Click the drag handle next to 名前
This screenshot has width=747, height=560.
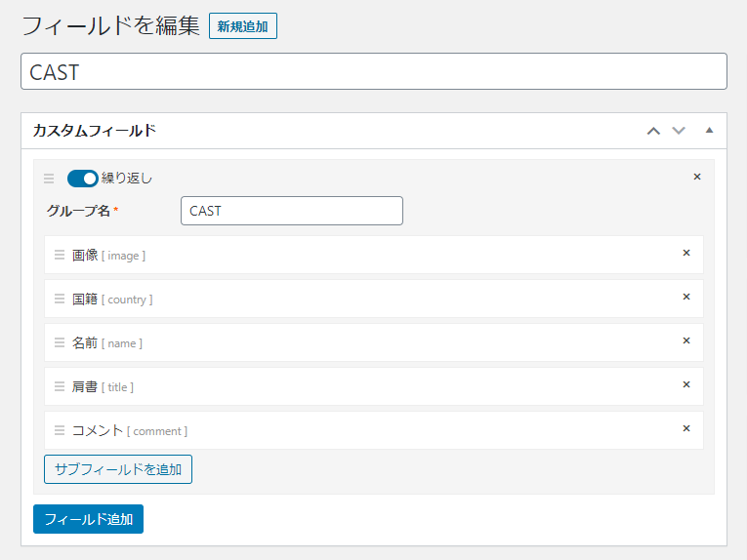[x=60, y=342]
